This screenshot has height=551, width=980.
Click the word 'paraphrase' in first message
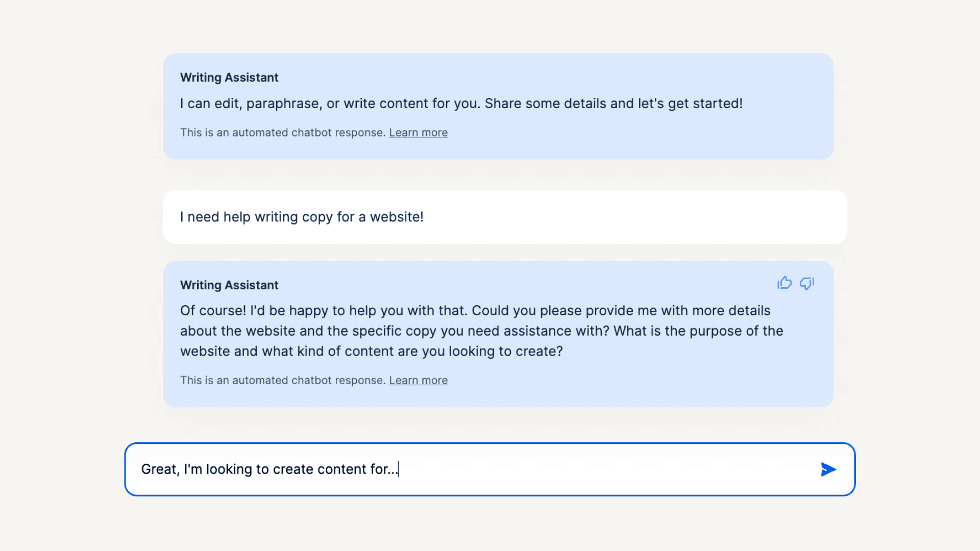pos(283,104)
